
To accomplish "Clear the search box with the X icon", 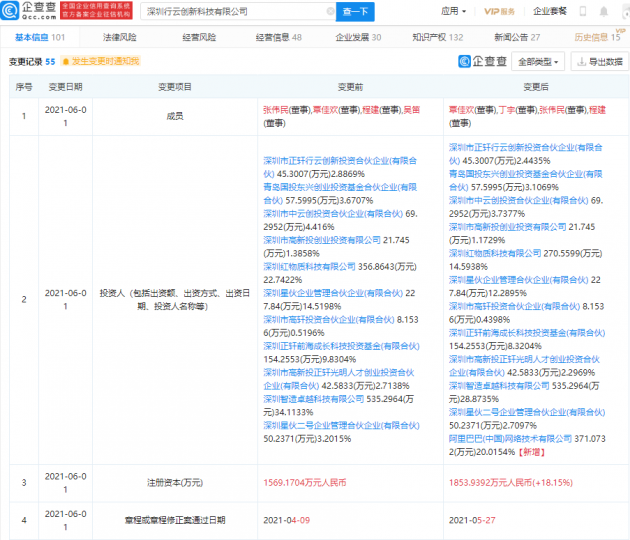I will 330,11.
